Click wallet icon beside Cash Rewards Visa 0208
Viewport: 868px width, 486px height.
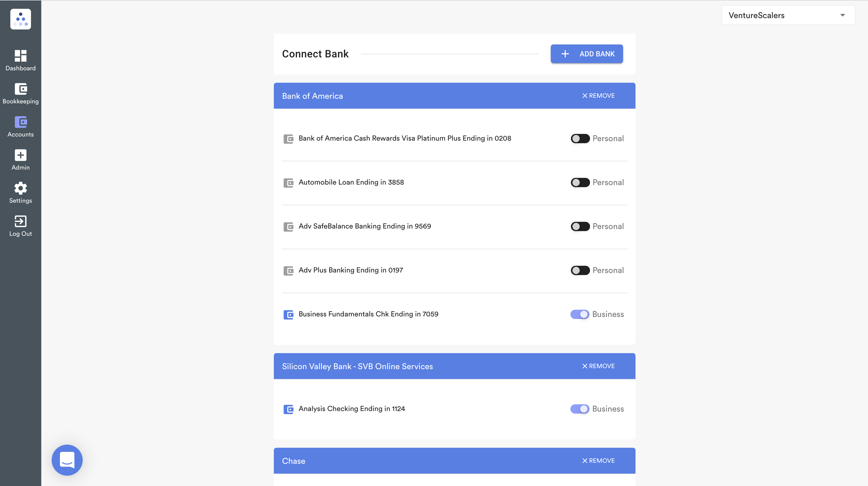coord(289,139)
